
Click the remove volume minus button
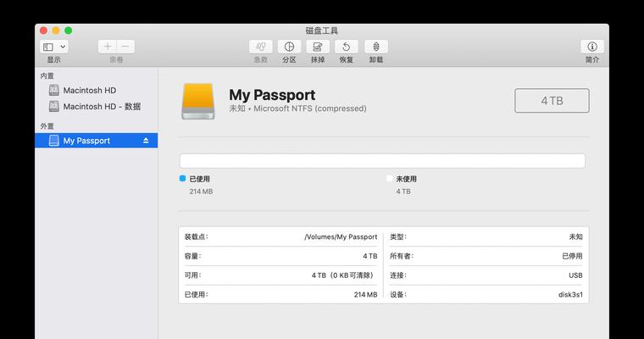point(125,47)
